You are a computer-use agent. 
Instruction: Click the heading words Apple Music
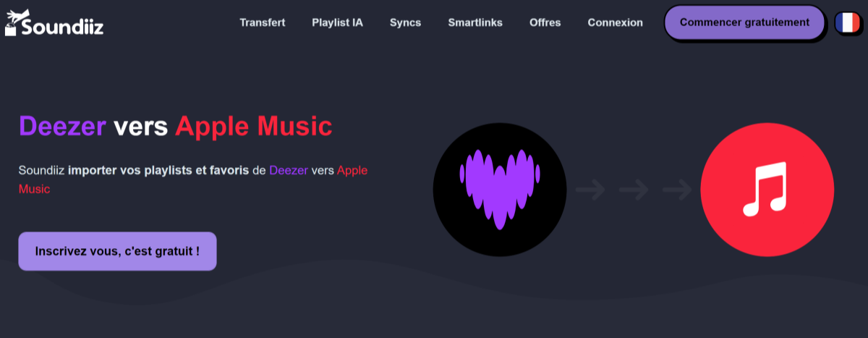(253, 127)
